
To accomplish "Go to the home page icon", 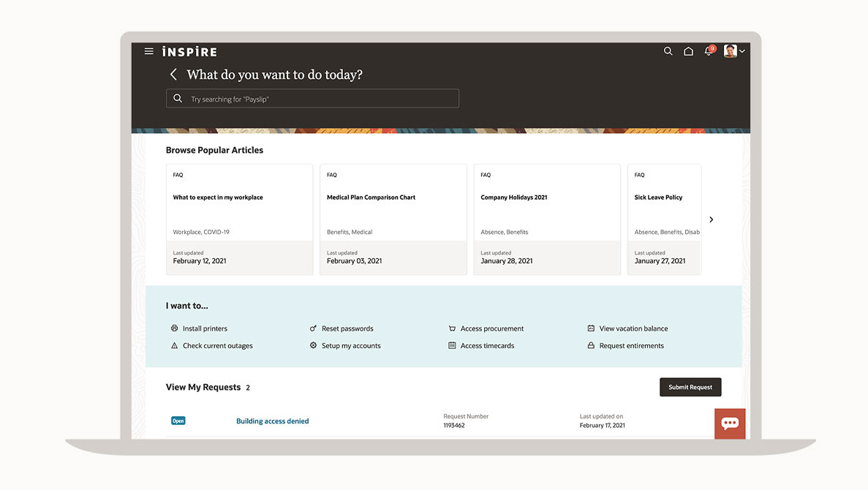I will coord(688,51).
